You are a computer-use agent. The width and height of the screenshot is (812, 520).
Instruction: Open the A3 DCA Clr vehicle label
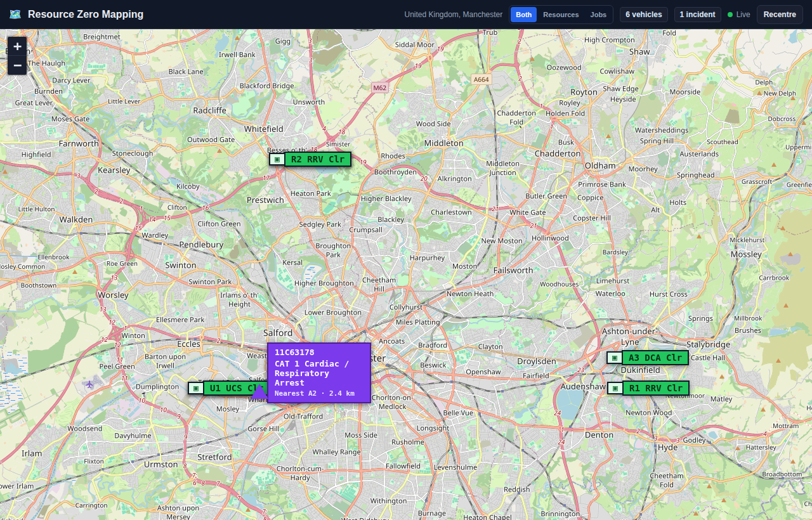(655, 358)
